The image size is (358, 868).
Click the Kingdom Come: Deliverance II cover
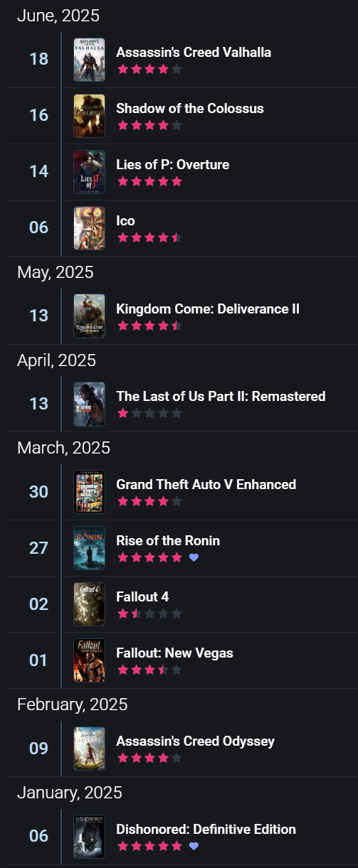pyautogui.click(x=89, y=316)
